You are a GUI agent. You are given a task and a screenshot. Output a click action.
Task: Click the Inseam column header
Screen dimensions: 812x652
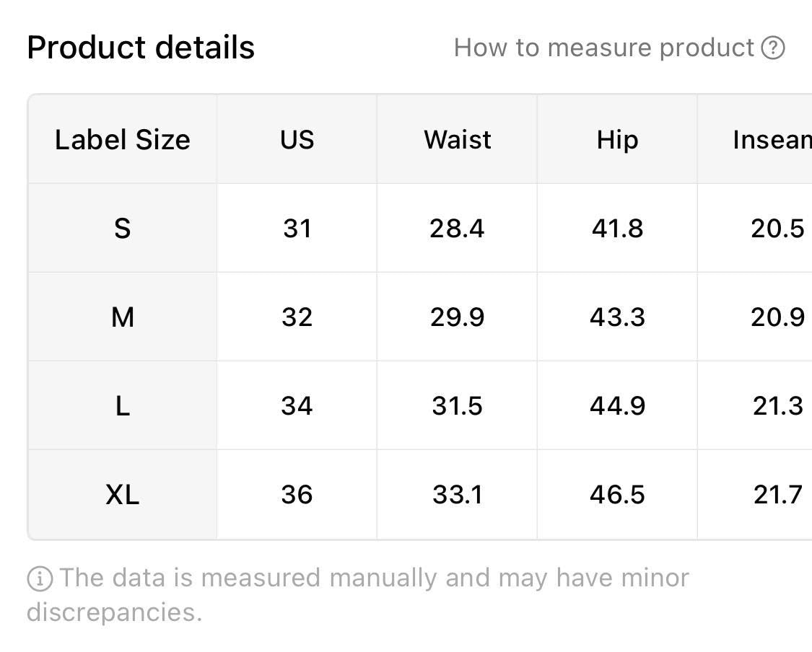[x=771, y=139]
